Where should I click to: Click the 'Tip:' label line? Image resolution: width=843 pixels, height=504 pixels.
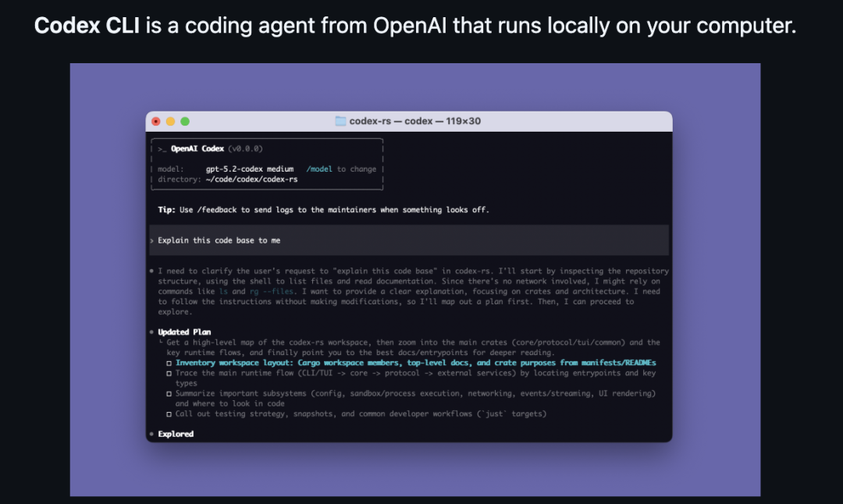[324, 210]
